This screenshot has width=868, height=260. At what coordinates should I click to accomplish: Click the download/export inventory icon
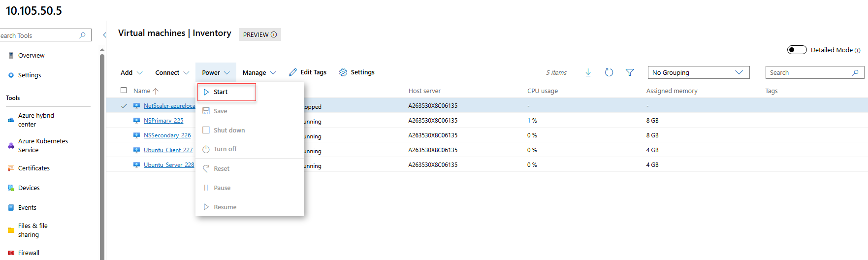pyautogui.click(x=588, y=72)
